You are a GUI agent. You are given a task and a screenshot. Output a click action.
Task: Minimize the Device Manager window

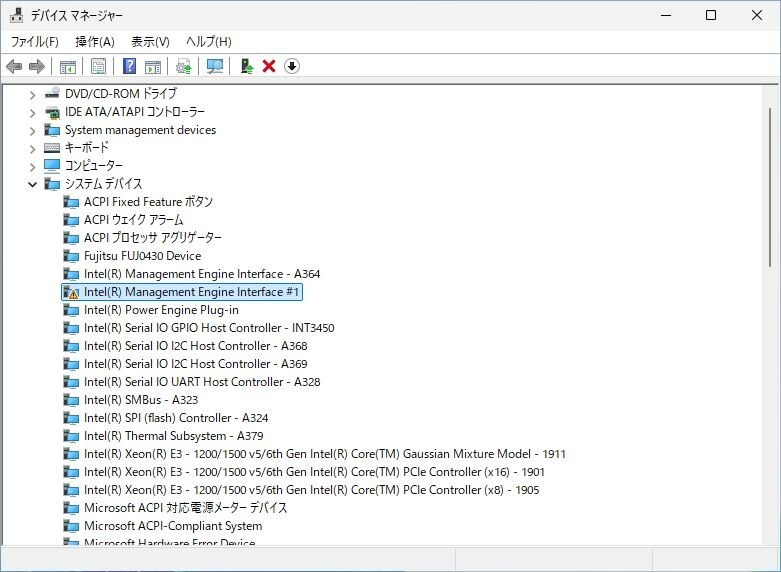click(666, 15)
